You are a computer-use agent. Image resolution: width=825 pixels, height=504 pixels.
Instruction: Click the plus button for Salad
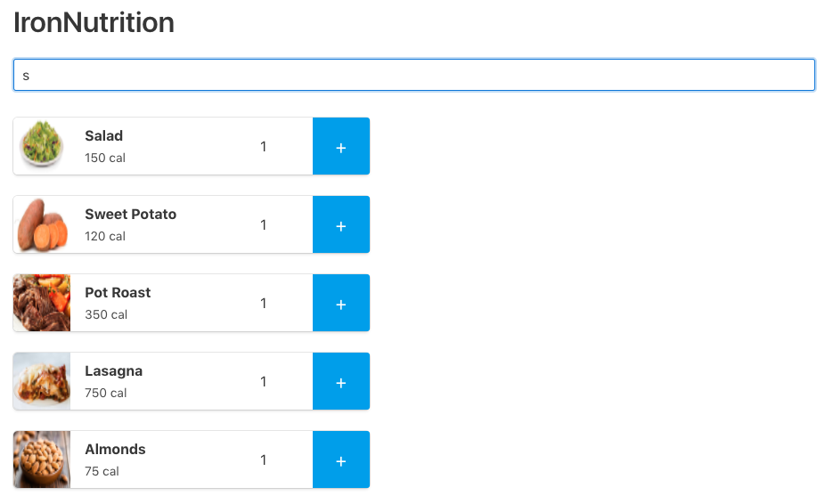[340, 147]
